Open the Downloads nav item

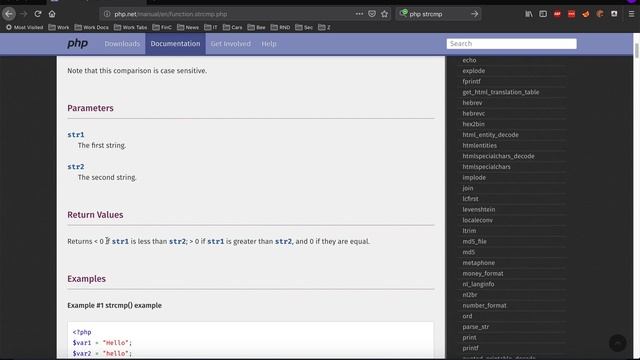point(122,44)
